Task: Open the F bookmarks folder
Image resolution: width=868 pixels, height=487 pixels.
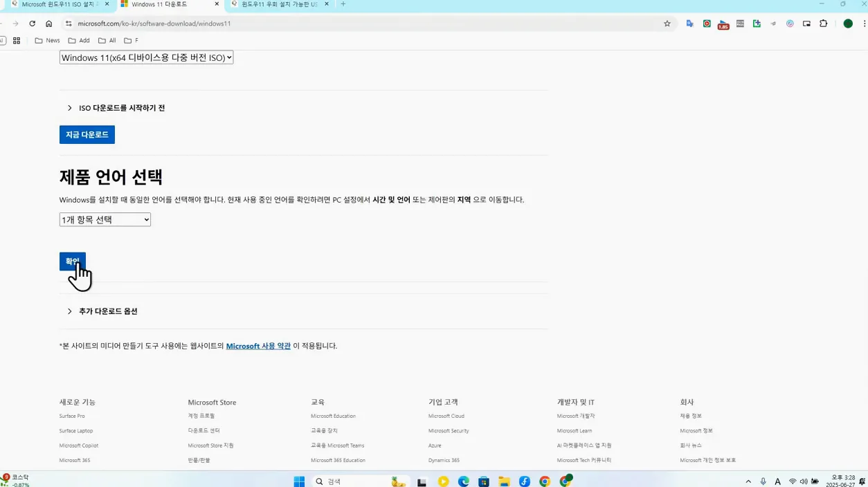Action: coord(131,40)
